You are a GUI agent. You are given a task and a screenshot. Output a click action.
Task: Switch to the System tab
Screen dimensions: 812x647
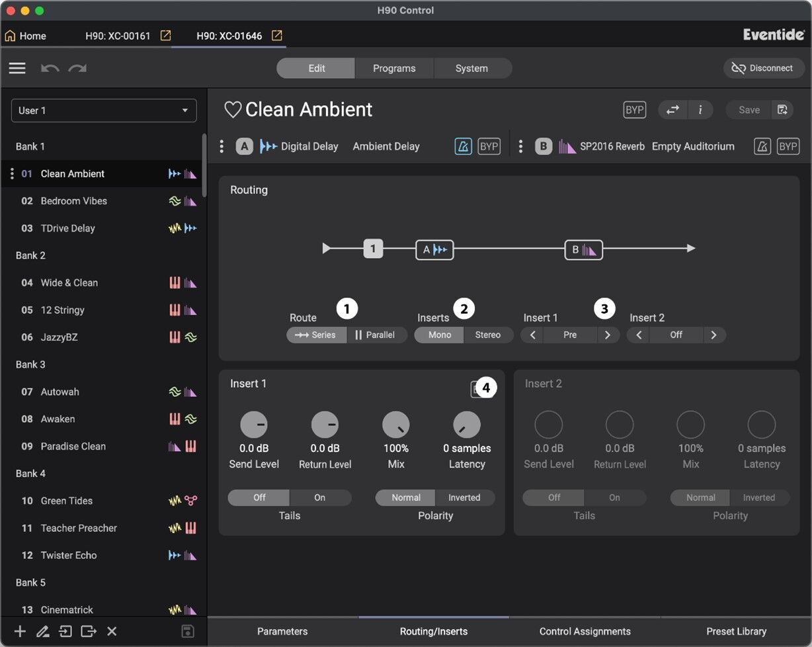pos(471,68)
